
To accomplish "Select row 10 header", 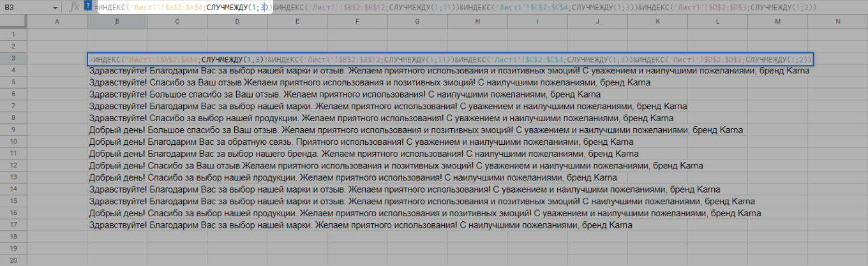I will click(14, 142).
